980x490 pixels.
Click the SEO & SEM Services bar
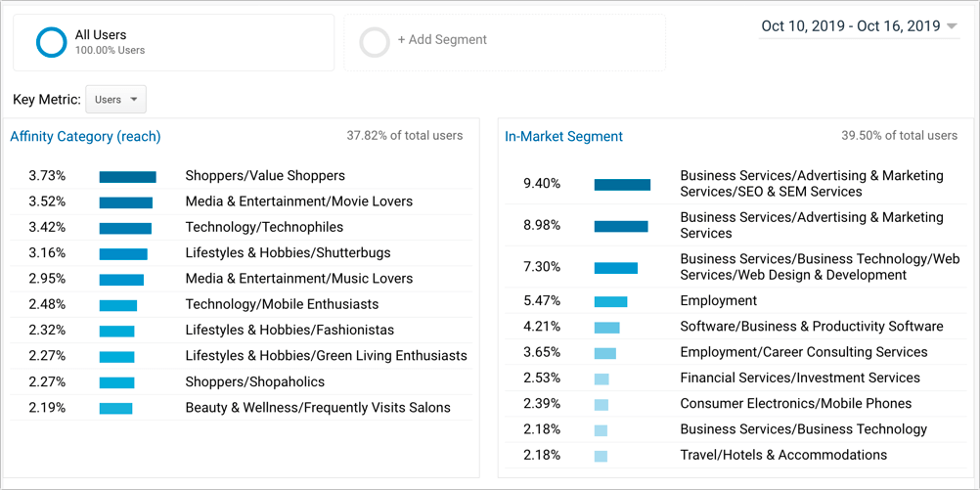point(622,185)
